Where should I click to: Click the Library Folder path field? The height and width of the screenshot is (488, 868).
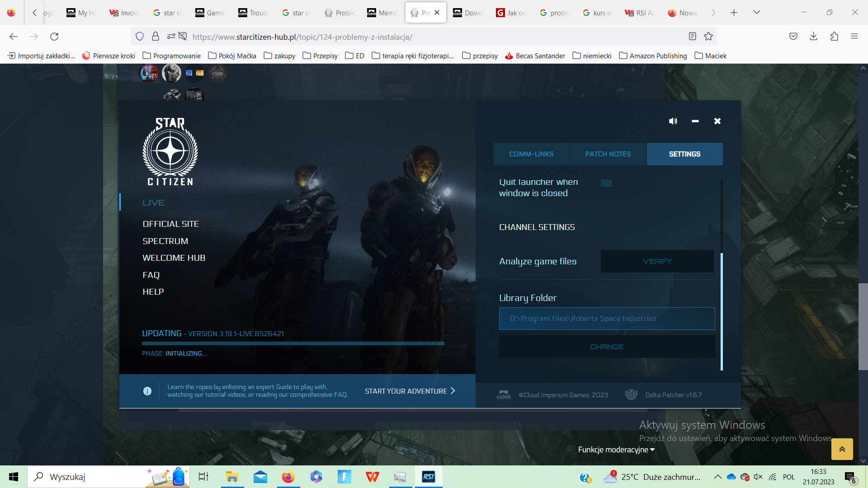click(x=607, y=319)
